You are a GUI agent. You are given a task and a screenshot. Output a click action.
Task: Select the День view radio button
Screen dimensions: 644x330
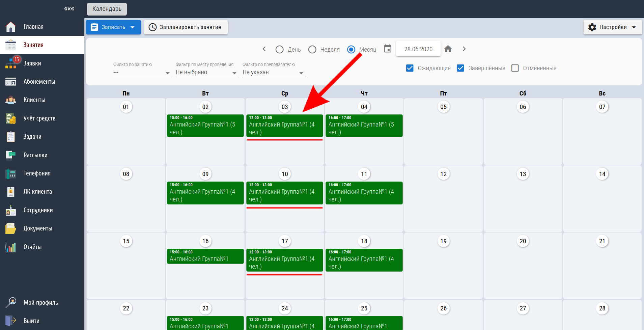click(x=279, y=50)
